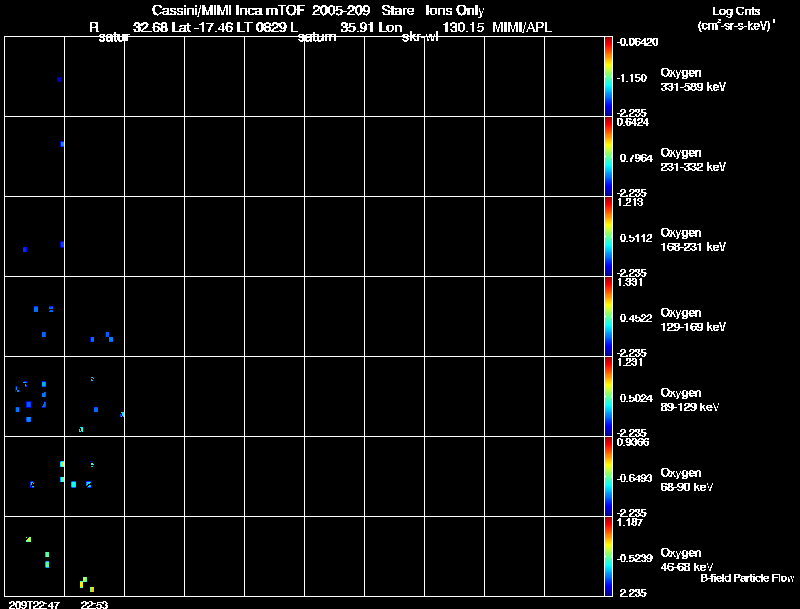The image size is (800, 609).
Task: Click the 'Oxygen 89-129 keV' label
Action: pos(690,400)
